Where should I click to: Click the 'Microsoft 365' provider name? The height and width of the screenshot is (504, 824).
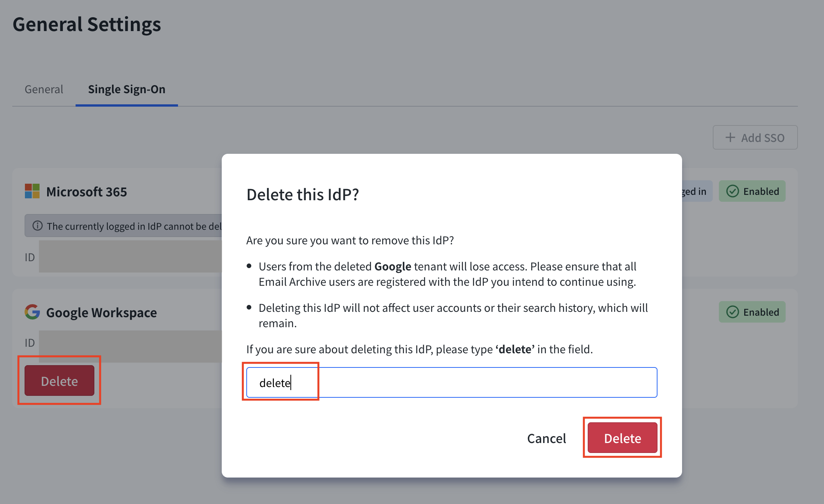pos(86,191)
